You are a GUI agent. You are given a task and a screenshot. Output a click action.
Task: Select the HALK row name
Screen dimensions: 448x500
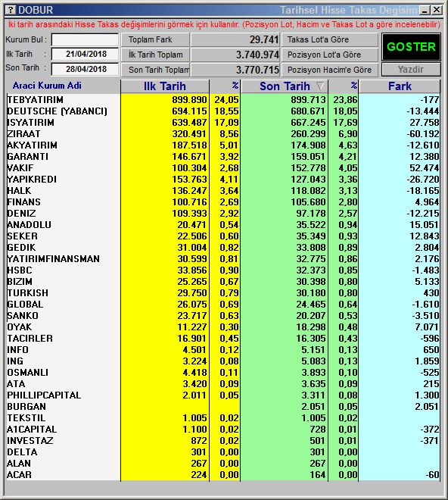[19, 191]
